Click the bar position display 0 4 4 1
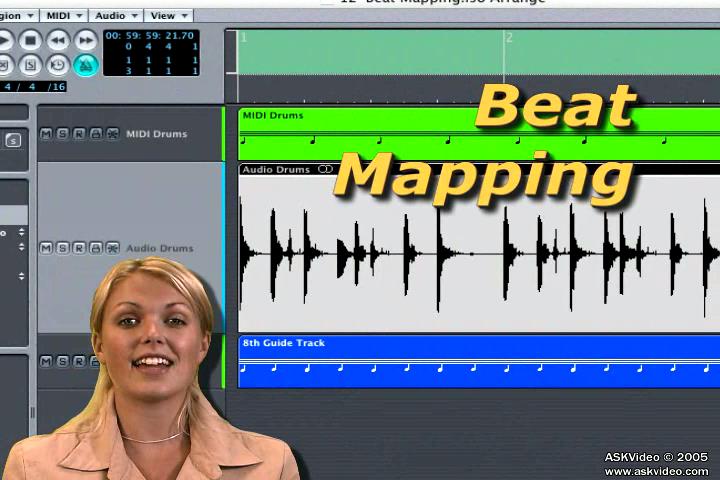 tap(162, 46)
